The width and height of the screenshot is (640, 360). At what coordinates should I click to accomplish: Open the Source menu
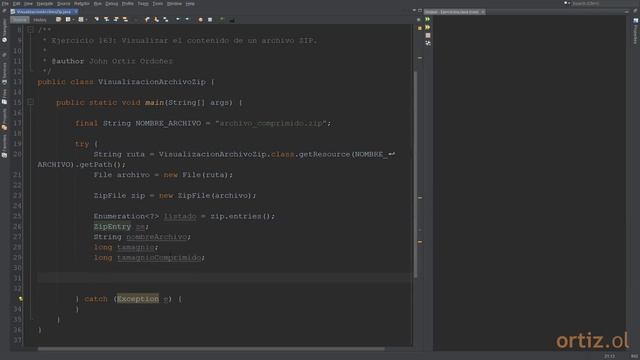point(64,4)
